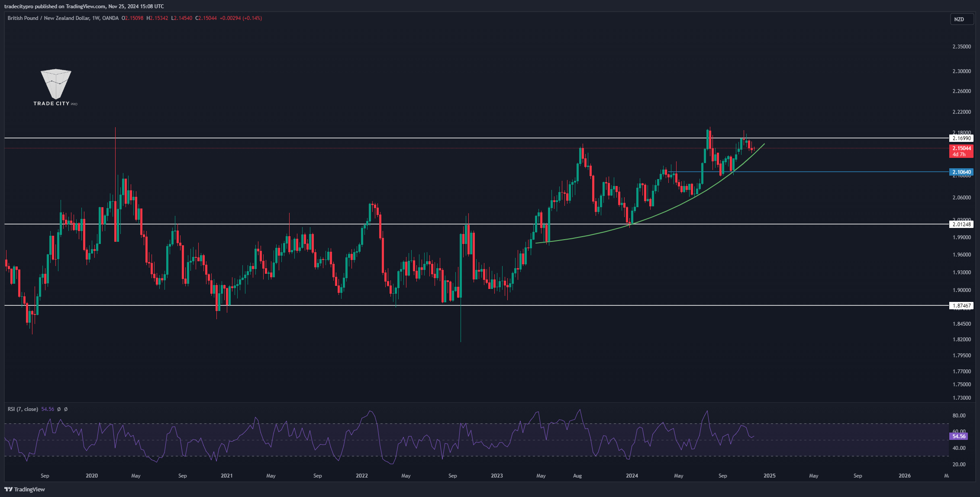Screen dimensions: 980x497
Task: Click the 2.06000 price axis tick
Action: pos(961,198)
